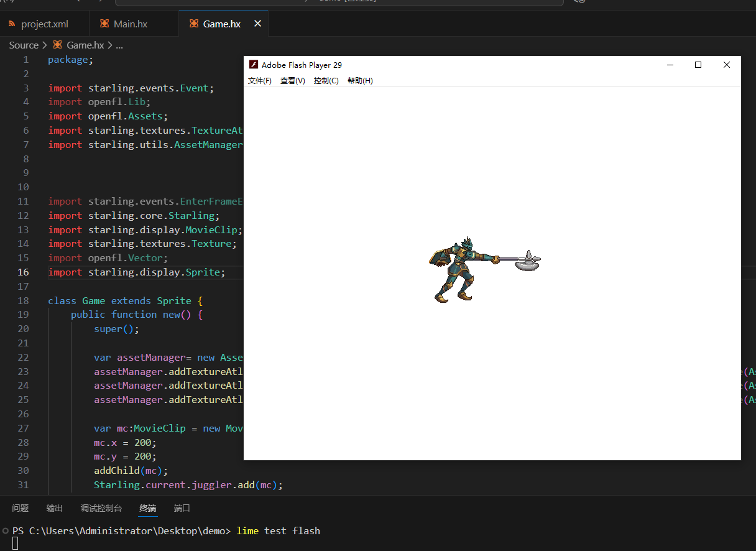756x551 pixels.
Task: Close the Game.hx editor tab
Action: 257,24
